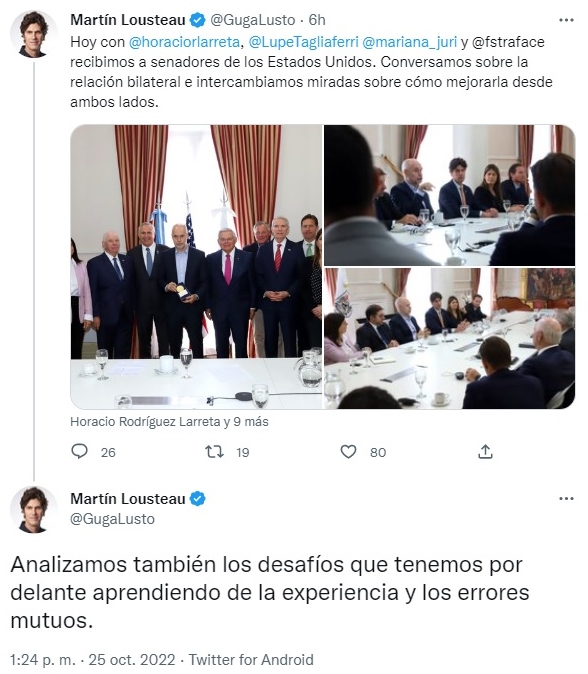Click the 'Twitter for Android' source label
Image resolution: width=588 pixels, height=674 pixels.
click(x=251, y=660)
